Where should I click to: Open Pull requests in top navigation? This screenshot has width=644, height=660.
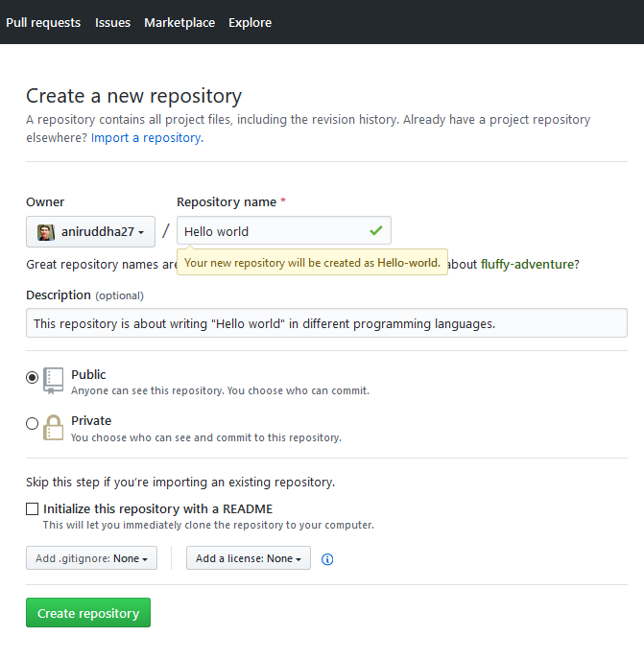(43, 22)
